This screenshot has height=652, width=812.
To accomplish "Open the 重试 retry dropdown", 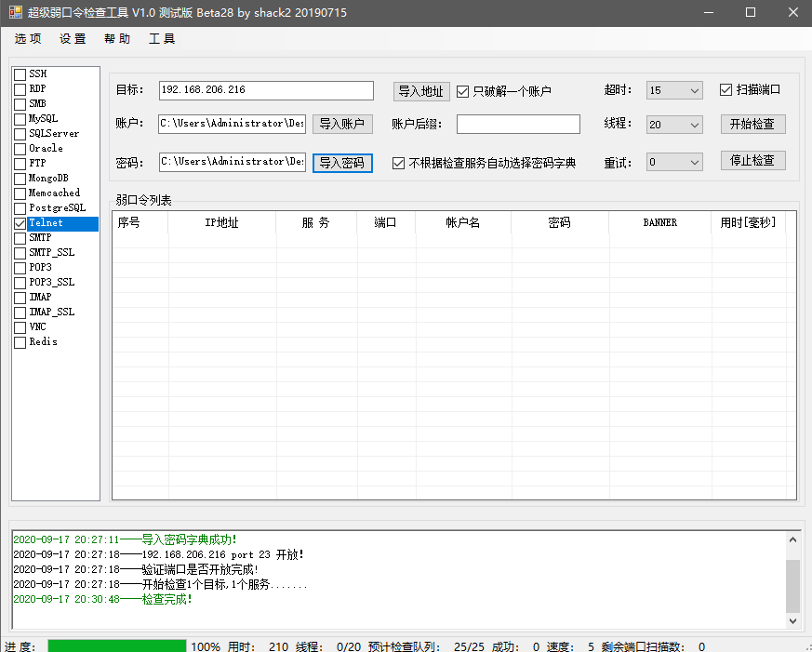I will click(x=674, y=162).
